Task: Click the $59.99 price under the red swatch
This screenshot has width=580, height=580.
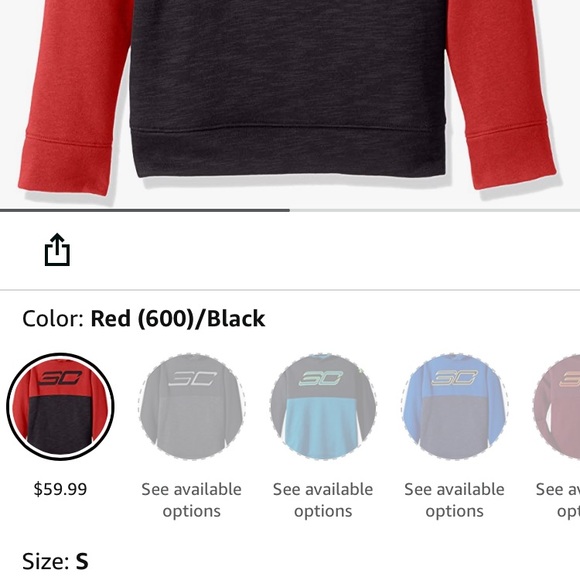Action: (x=60, y=489)
